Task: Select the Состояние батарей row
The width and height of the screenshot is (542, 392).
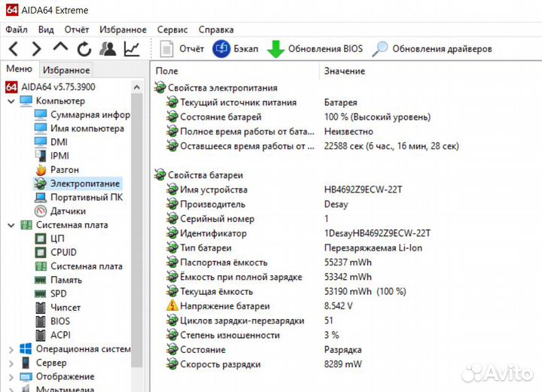Action: tap(299, 117)
